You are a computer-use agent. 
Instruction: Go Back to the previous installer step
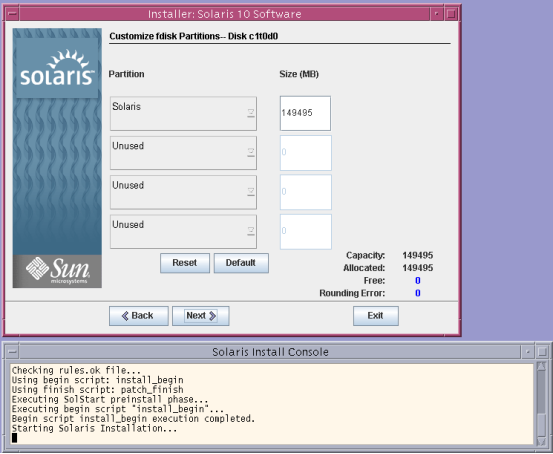[139, 316]
